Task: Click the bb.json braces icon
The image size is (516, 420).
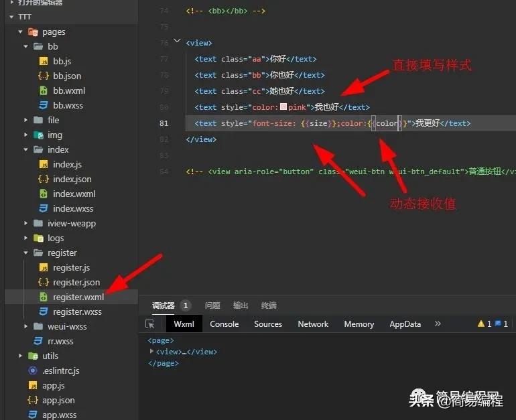Action: (x=44, y=76)
